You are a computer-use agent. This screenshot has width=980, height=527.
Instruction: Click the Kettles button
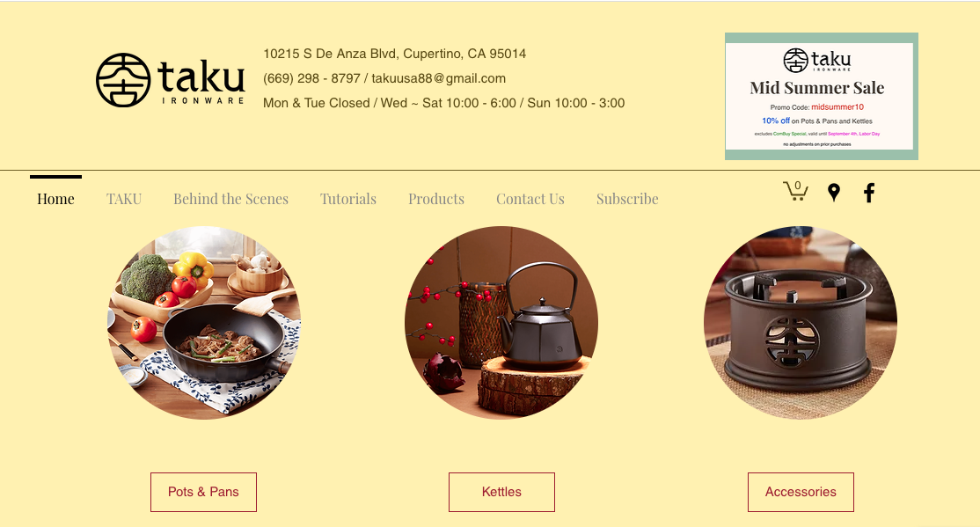coord(501,492)
